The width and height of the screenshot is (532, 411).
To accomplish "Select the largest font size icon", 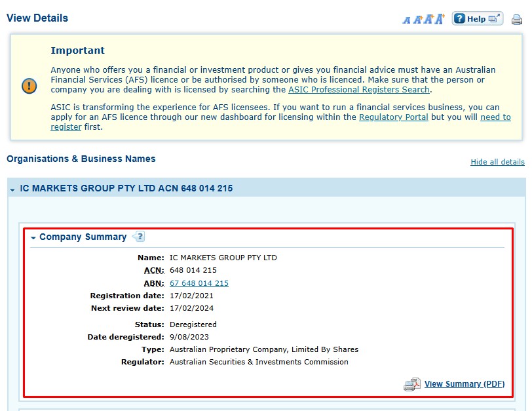I will pyautogui.click(x=440, y=18).
